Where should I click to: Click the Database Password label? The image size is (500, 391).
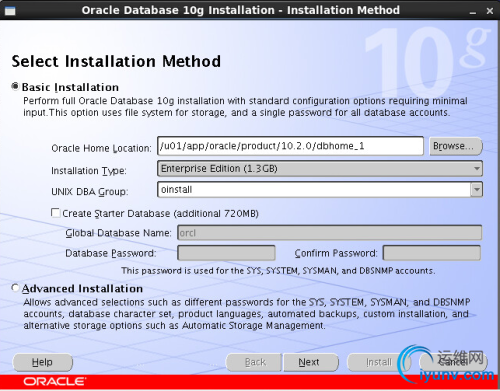[111, 253]
